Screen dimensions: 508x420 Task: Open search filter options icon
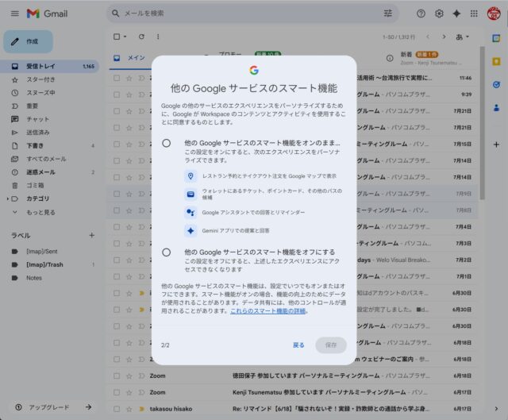388,13
